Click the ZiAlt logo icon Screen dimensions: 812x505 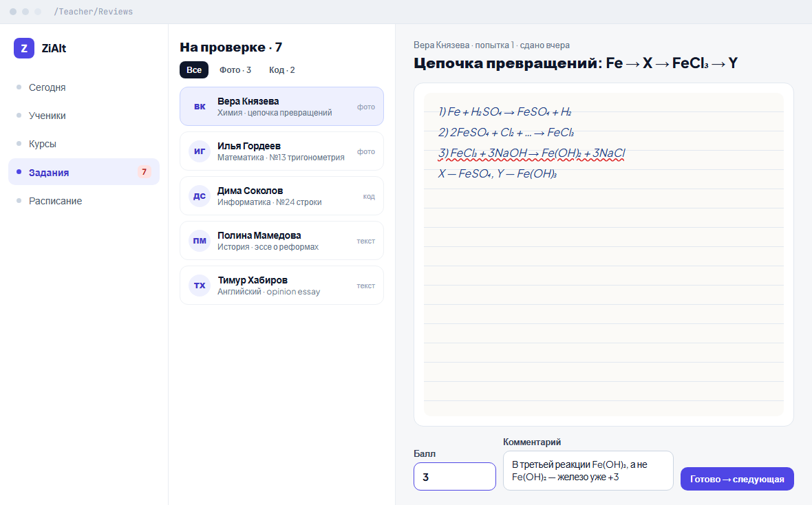click(24, 48)
